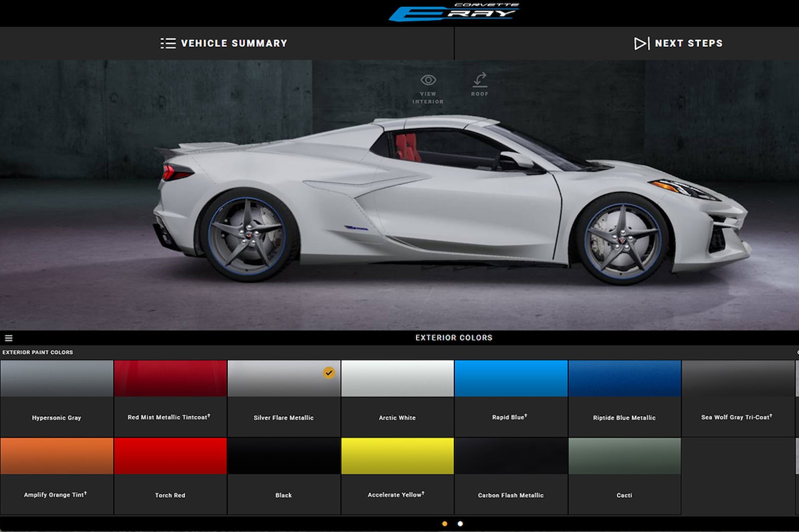Open the Vehicle Summary list icon
Screen dimensions: 799x532
click(168, 43)
